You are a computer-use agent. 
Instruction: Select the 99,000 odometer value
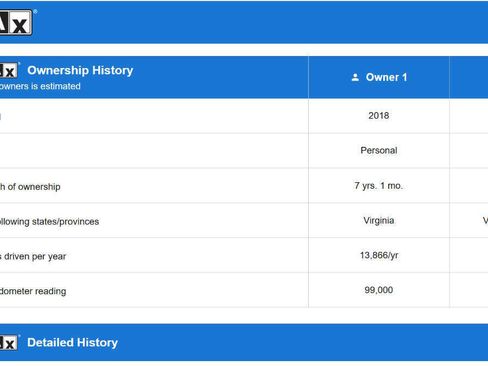pyautogui.click(x=379, y=290)
